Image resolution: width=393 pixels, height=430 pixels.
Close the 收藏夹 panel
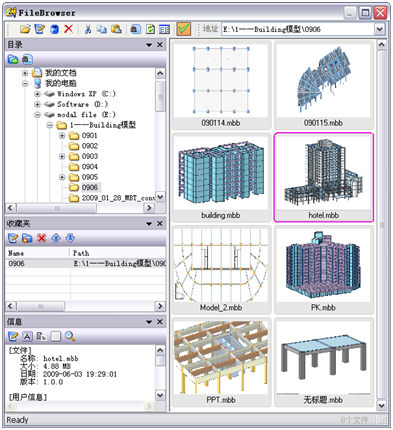(160, 223)
